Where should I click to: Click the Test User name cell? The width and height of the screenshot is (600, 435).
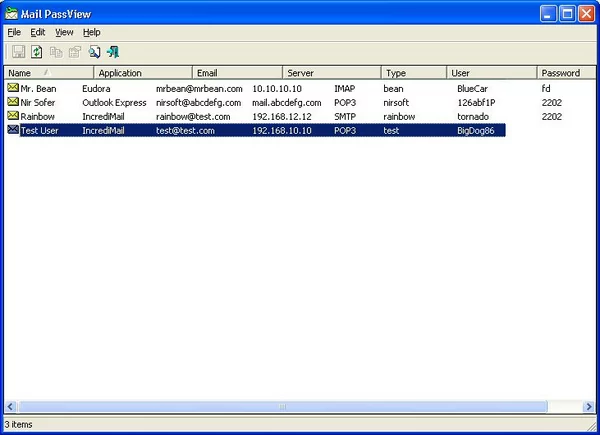(39, 130)
